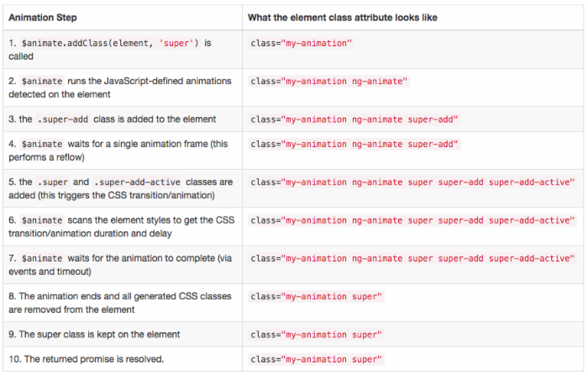Click the class code in the step 3 row
The width and height of the screenshot is (588, 375).
[354, 119]
